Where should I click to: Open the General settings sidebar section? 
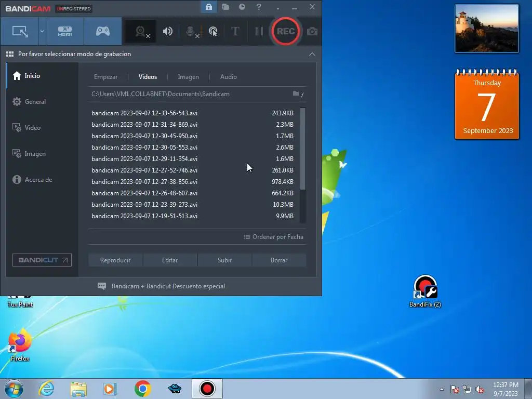[42, 101]
